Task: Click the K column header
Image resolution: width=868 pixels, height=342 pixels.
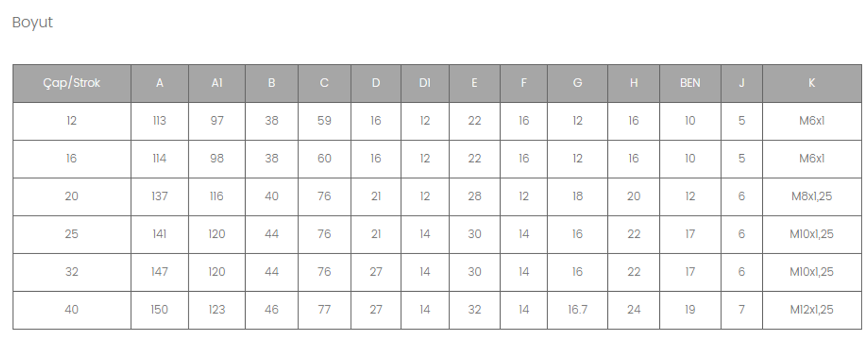Action: point(811,83)
